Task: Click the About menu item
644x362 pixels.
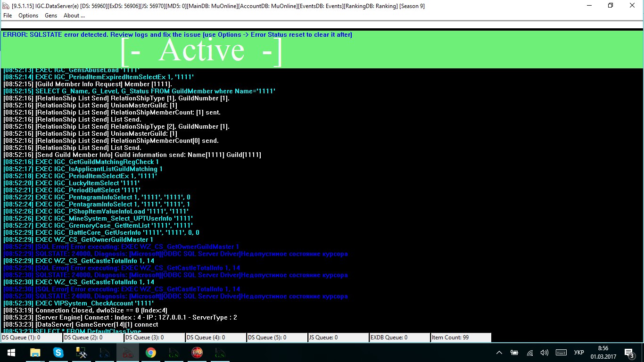Action: coord(74,16)
